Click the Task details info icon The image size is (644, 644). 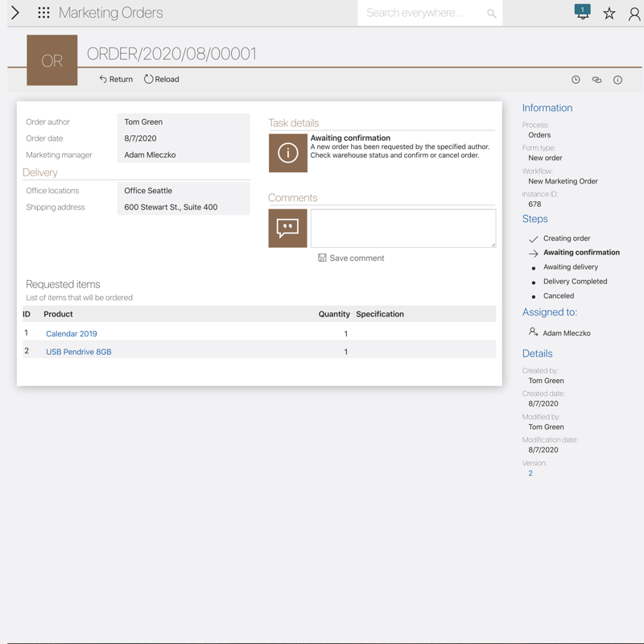pos(287,153)
